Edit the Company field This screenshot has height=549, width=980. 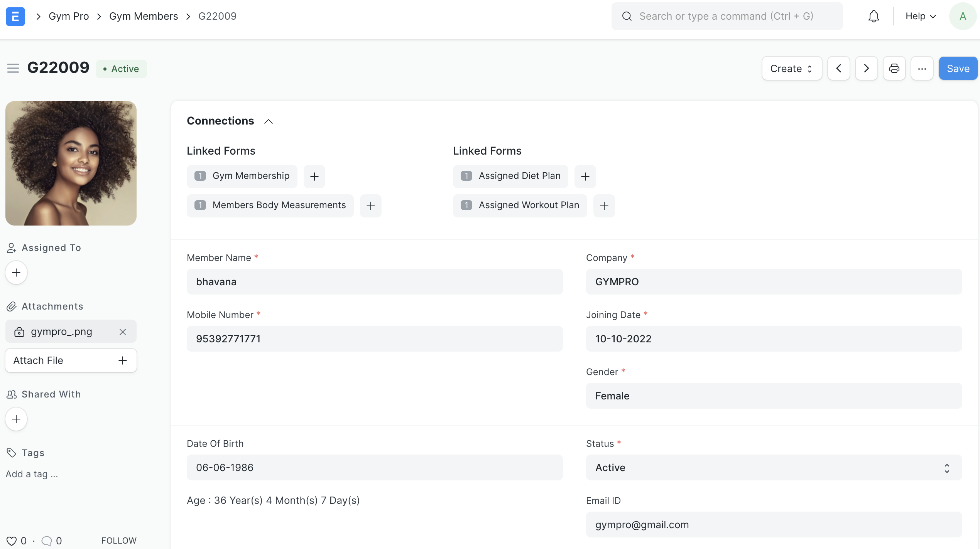pyautogui.click(x=774, y=282)
